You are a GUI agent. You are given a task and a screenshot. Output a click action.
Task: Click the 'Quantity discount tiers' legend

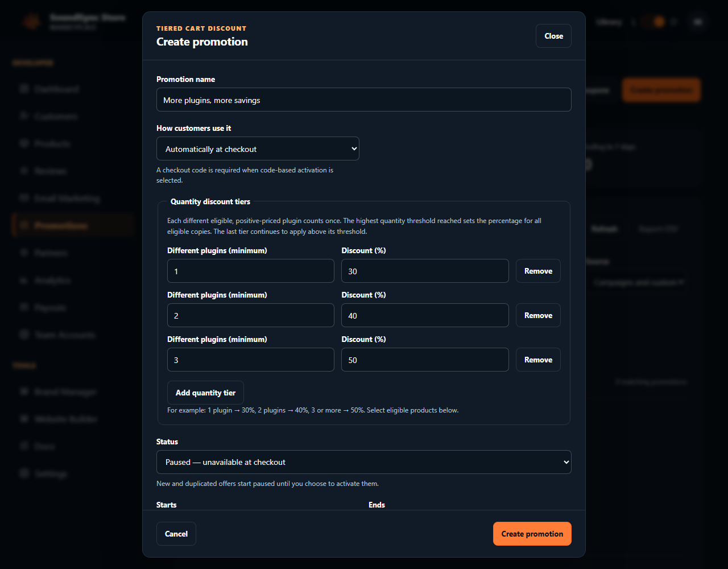(210, 201)
